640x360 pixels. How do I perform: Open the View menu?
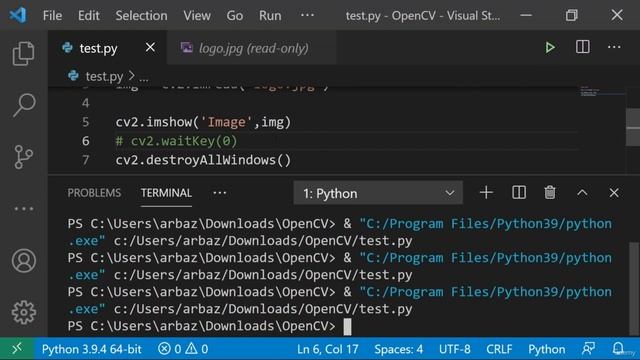tap(197, 16)
